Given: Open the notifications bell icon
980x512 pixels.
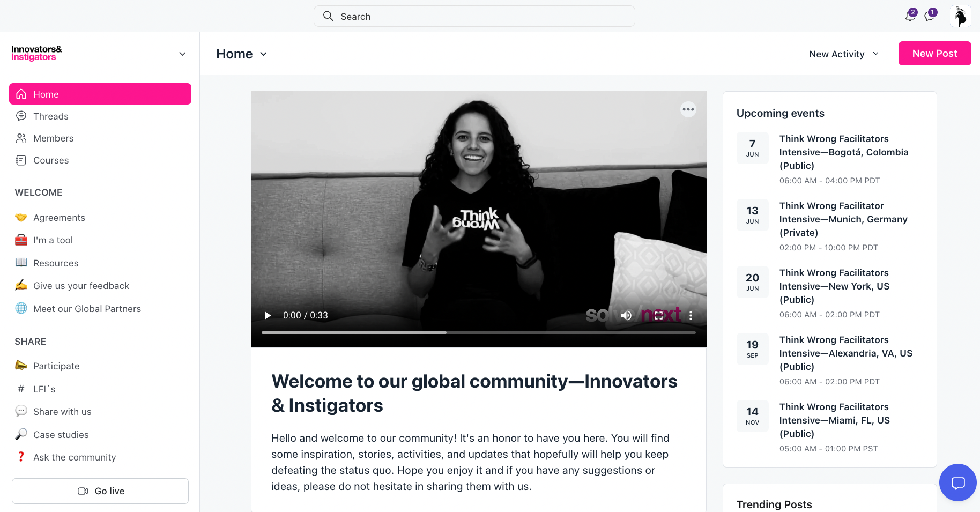Looking at the screenshot, I should click(x=910, y=16).
